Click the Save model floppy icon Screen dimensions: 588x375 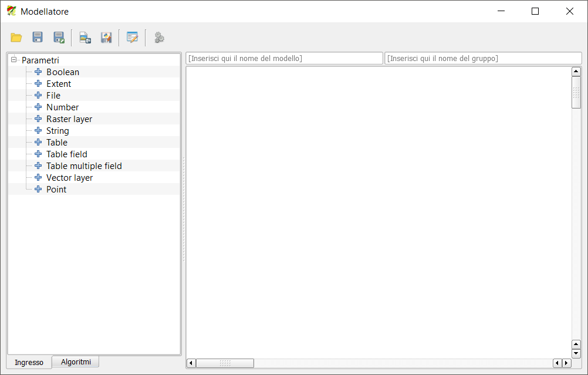click(38, 38)
